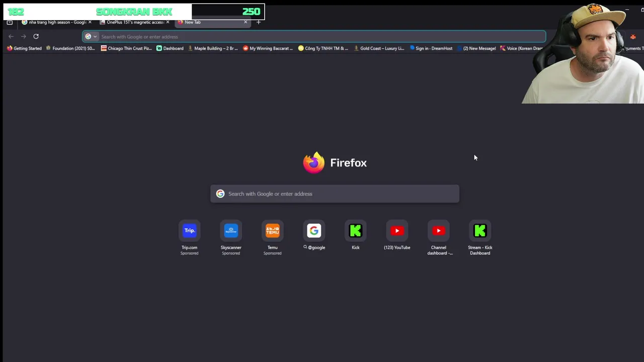644x362 pixels.
Task: Open the (123) YouTube shortcut tile
Action: (x=397, y=231)
